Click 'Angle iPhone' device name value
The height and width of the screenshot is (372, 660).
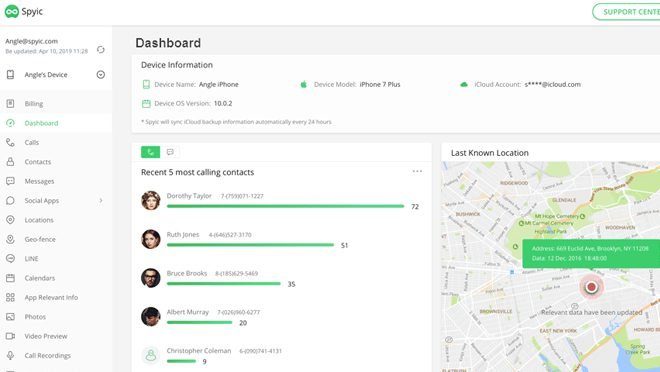218,85
